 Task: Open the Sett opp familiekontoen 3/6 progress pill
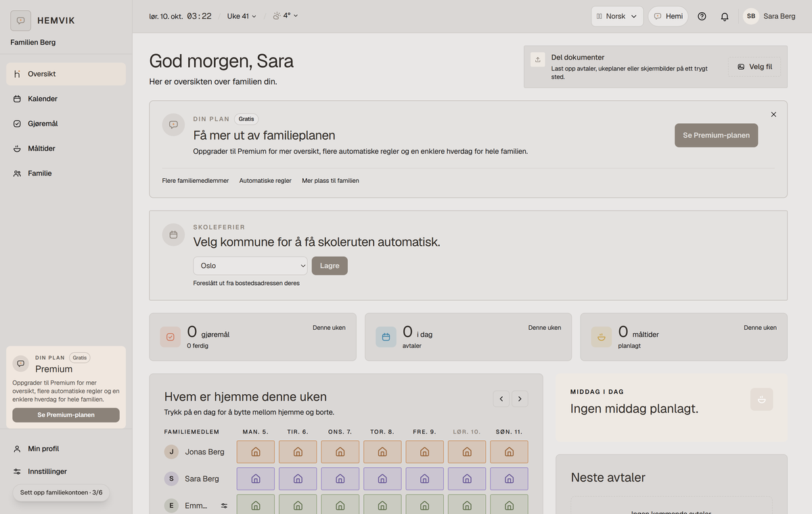point(61,492)
